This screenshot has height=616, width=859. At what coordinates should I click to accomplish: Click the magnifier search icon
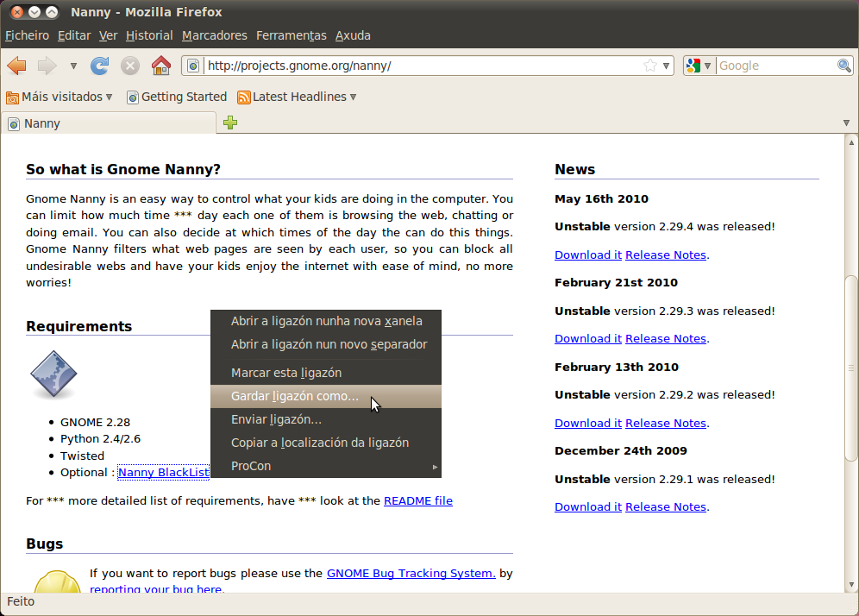(844, 66)
